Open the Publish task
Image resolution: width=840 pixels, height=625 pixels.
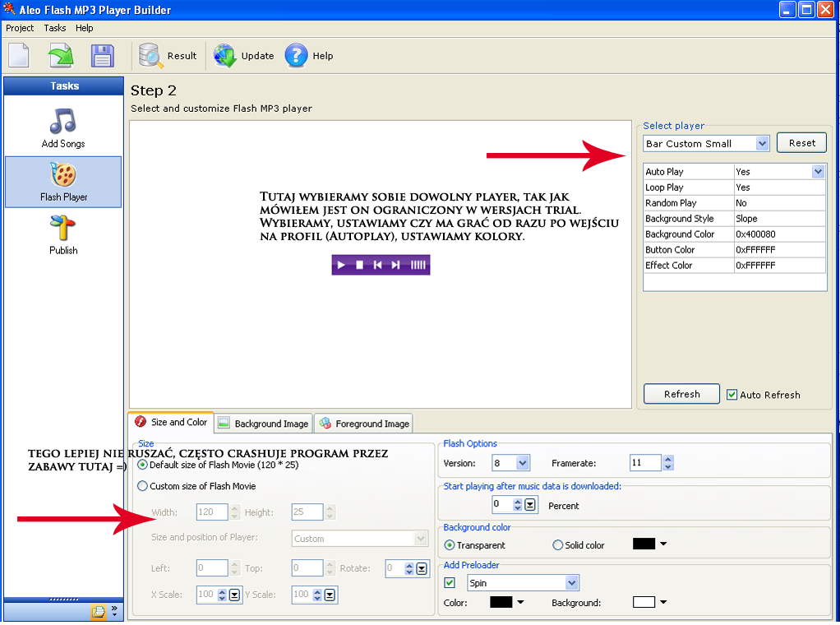(63, 235)
